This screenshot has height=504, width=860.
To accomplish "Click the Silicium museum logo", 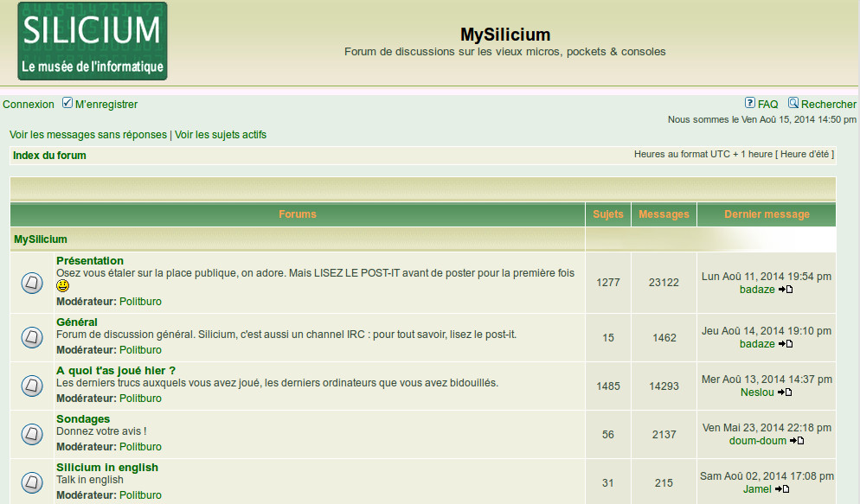I will pyautogui.click(x=93, y=41).
